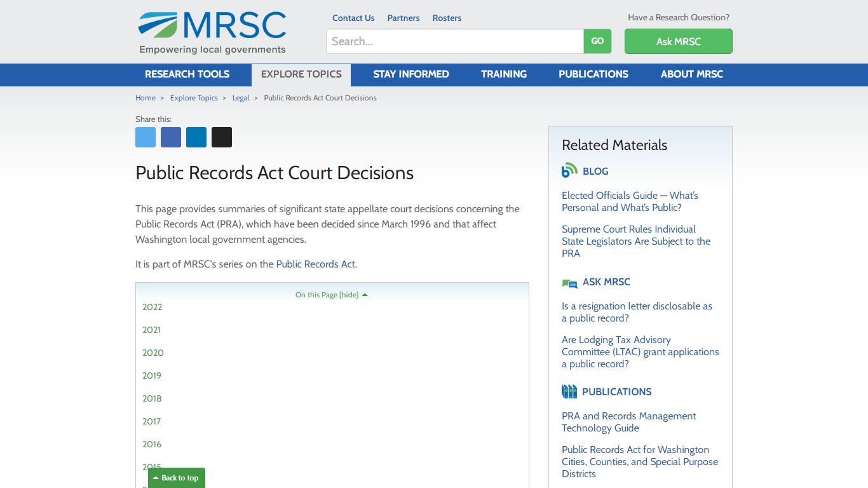Open the Stay Informed menu
868x488 pixels.
click(x=411, y=74)
